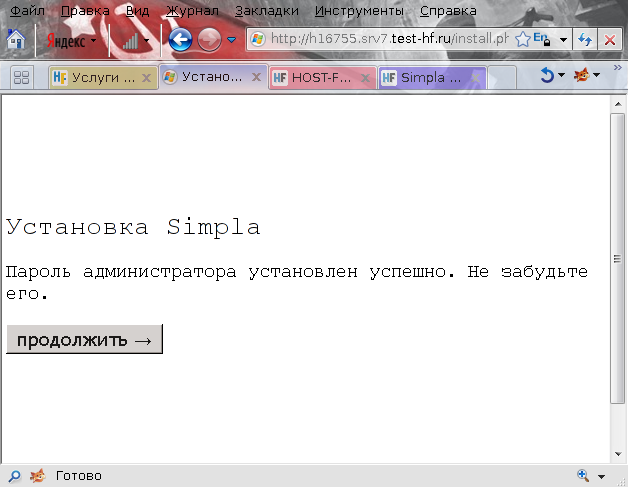Click the Yandex logo button
Image resolution: width=628 pixels, height=487 pixels.
click(67, 41)
